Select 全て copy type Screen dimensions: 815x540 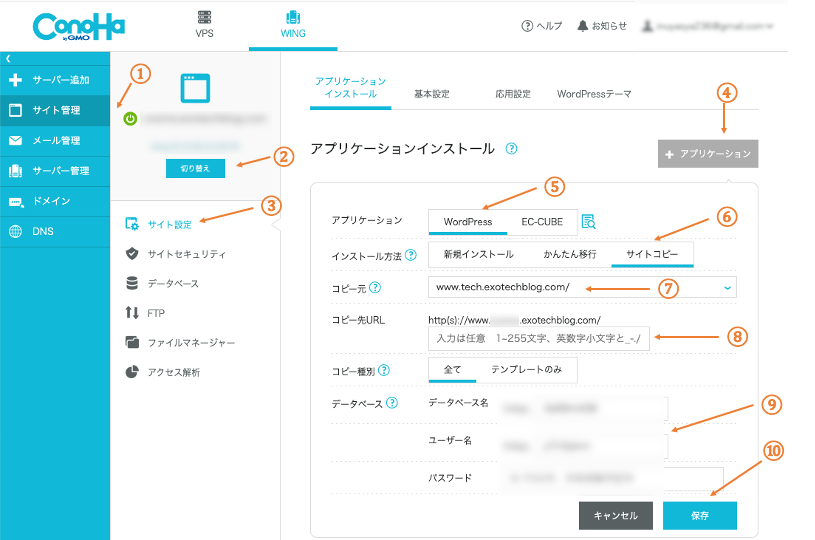pyautogui.click(x=452, y=370)
